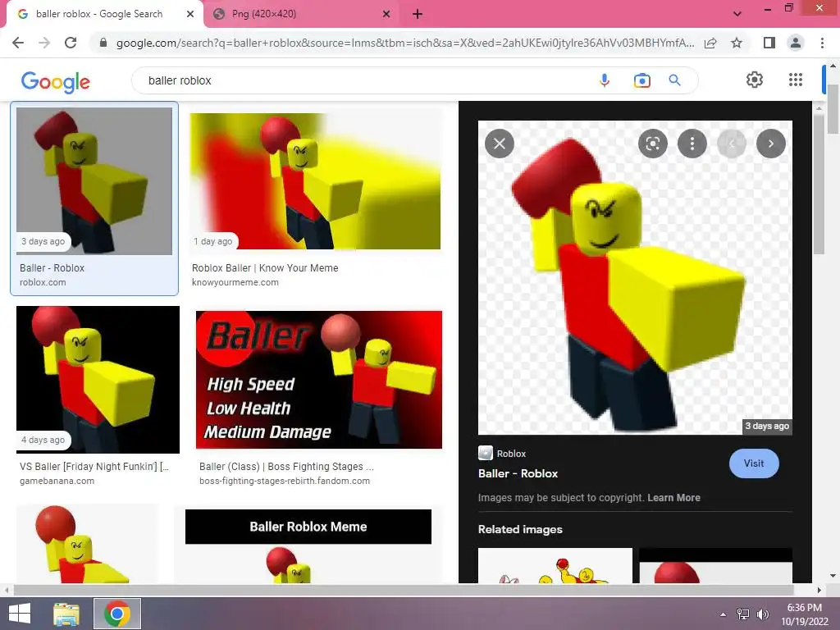Search by voice microphone icon
This screenshot has width=840, height=630.
[605, 80]
